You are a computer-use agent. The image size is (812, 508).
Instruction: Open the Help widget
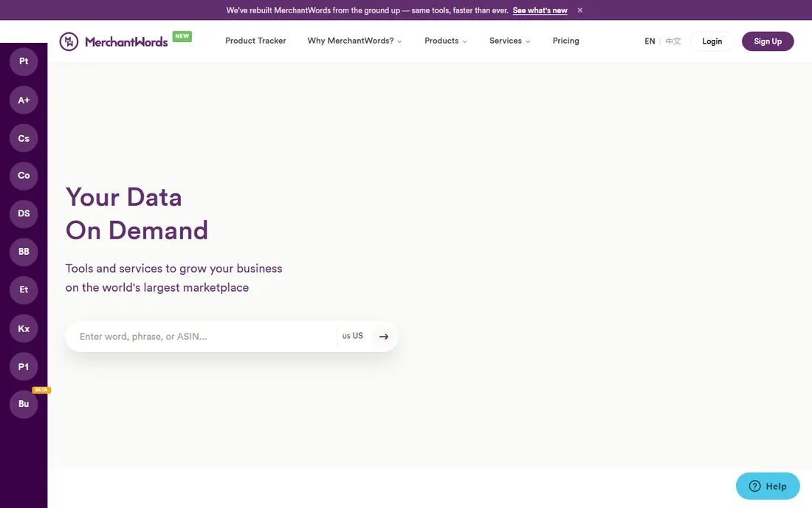[x=768, y=487]
